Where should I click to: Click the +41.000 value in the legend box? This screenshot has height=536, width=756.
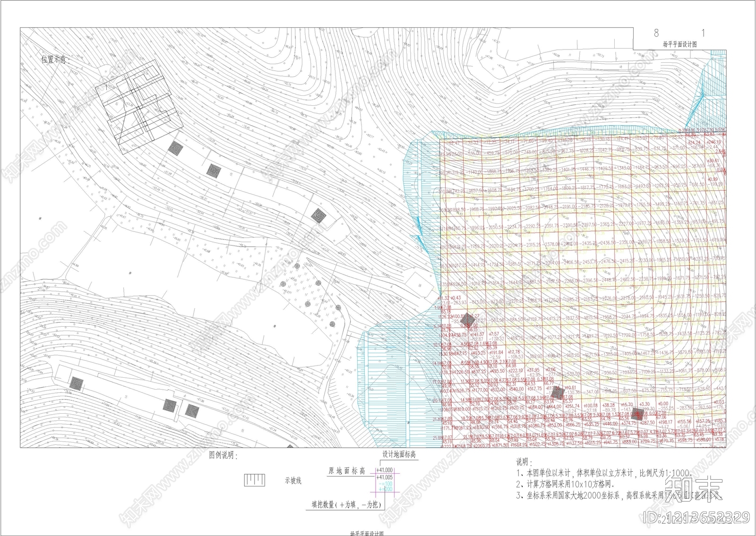click(385, 470)
